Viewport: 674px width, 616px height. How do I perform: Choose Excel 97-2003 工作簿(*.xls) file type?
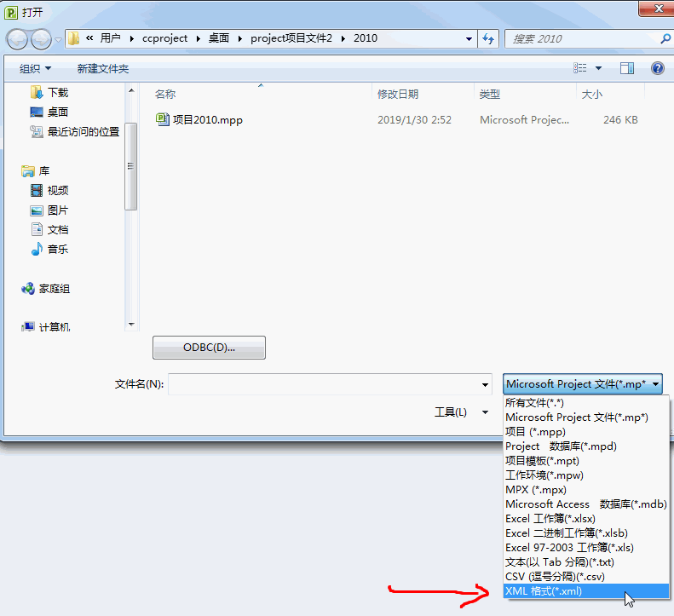586,548
